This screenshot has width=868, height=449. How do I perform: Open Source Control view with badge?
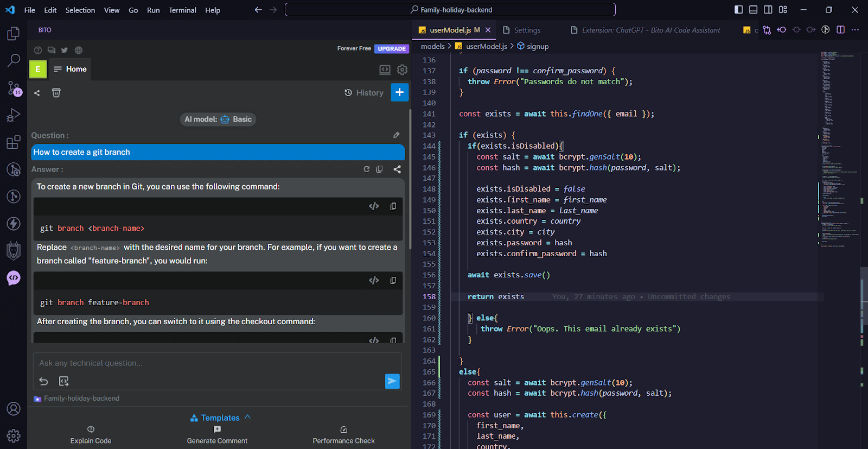14,88
